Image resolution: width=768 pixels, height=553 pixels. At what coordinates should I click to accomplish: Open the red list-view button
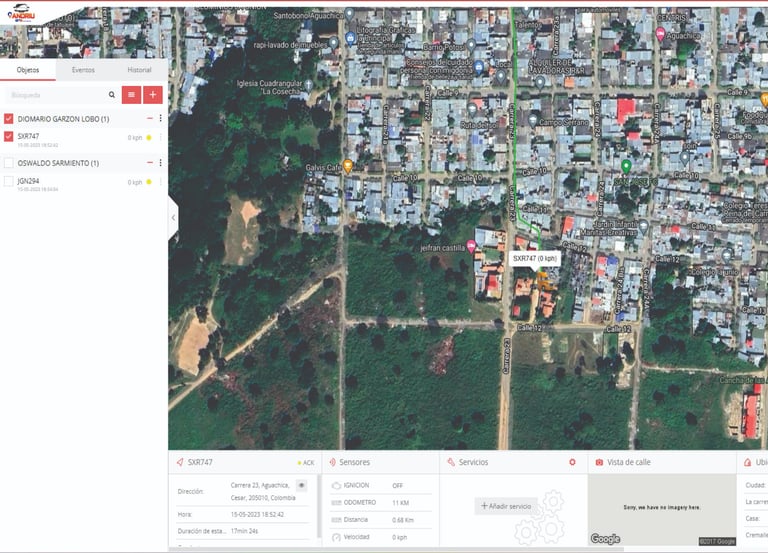pos(131,95)
